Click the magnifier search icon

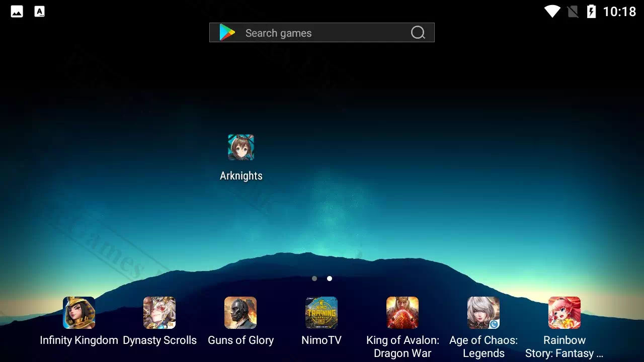click(x=418, y=33)
